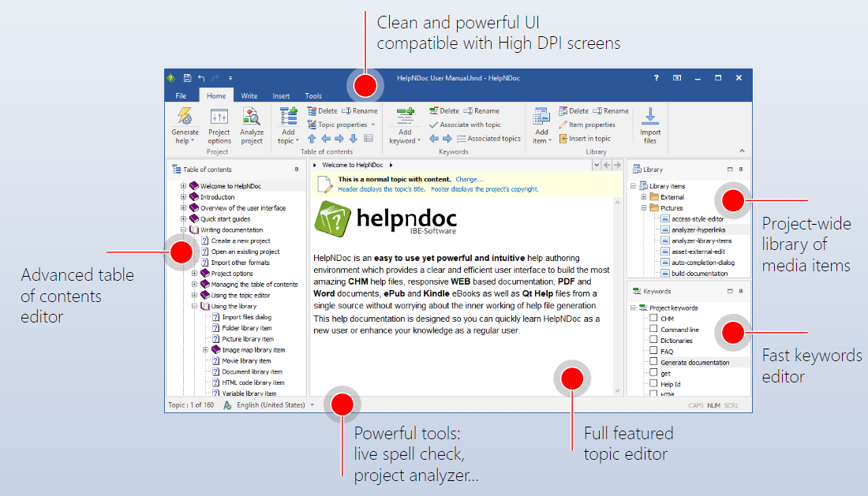Select build-documentation library item
Viewport: 868px width, 496px height.
700,273
